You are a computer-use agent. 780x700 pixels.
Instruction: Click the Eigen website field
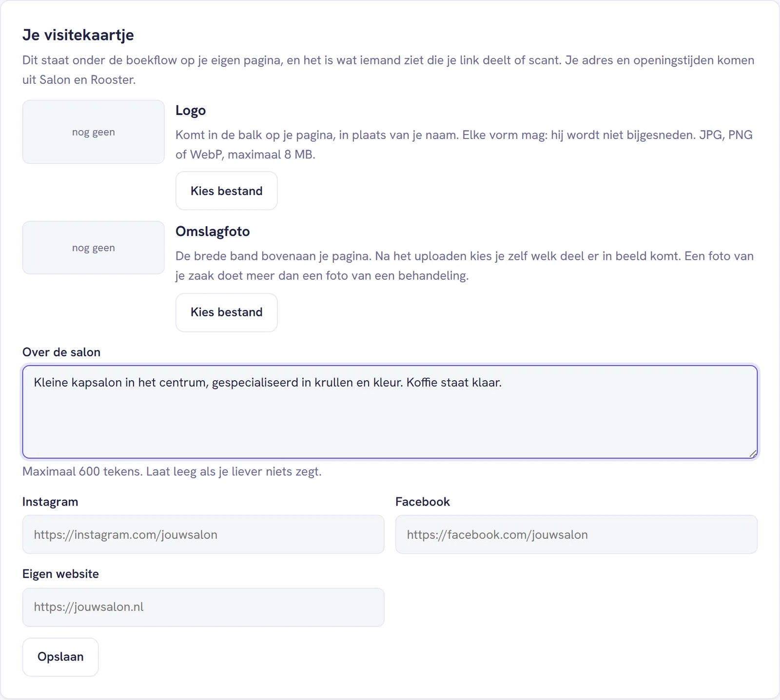click(203, 607)
